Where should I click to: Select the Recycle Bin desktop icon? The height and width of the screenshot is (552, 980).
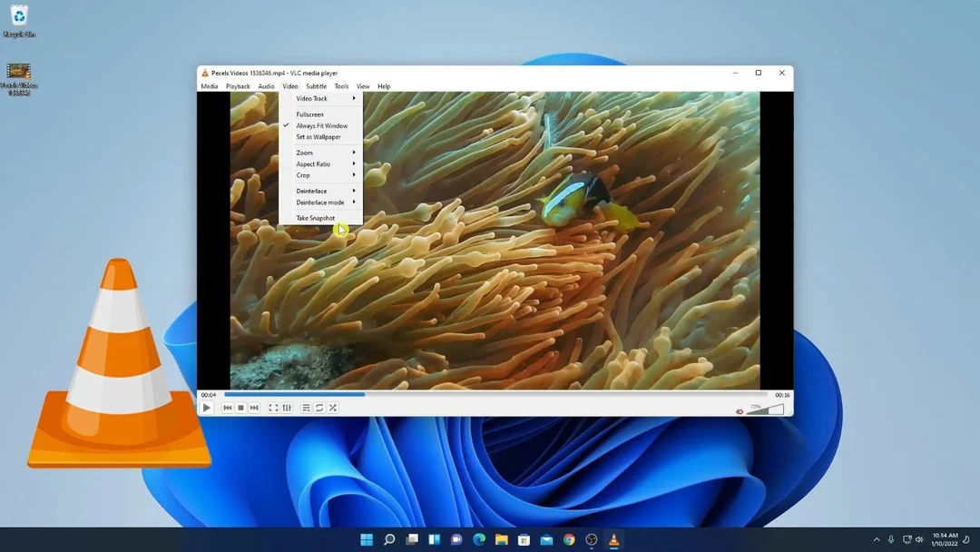[x=19, y=21]
